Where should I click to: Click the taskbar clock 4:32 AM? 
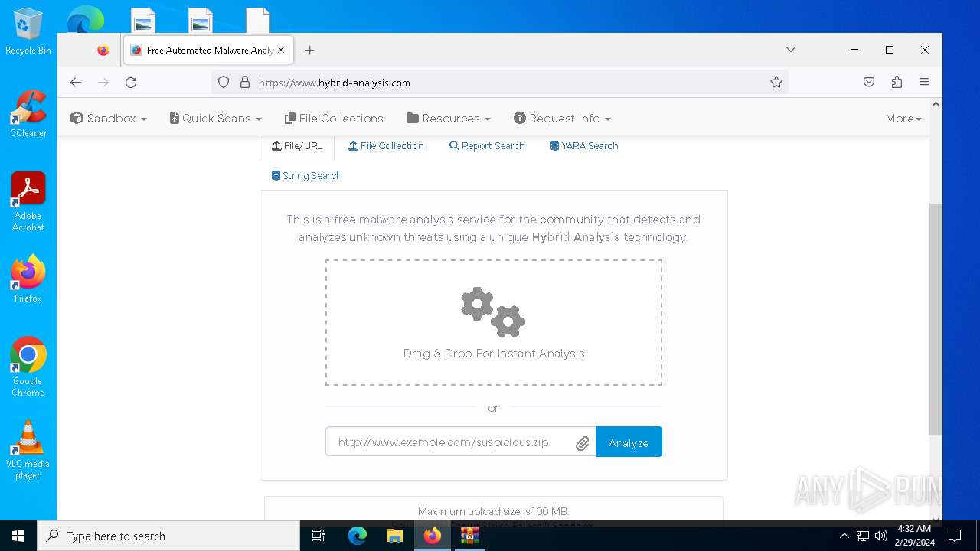914,536
